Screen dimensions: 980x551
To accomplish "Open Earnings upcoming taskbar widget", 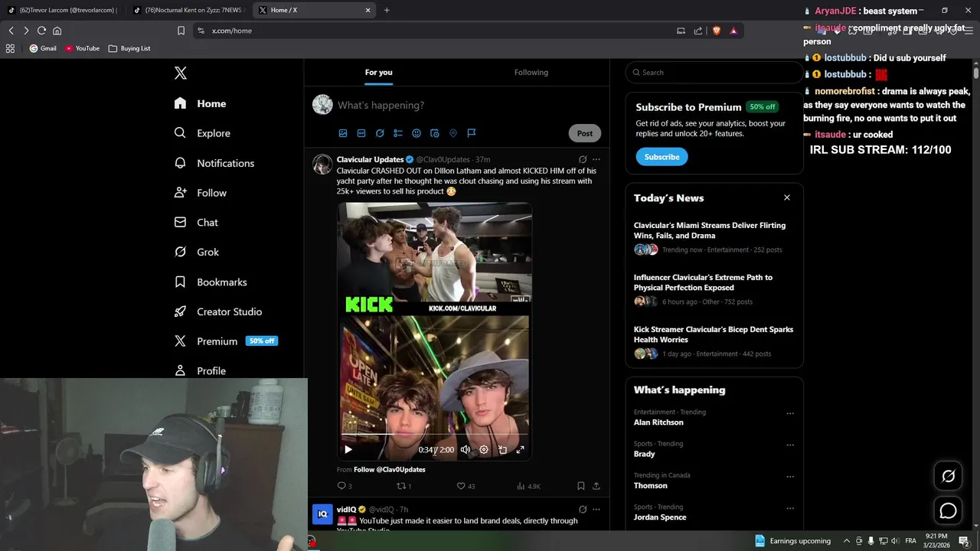I will (792, 541).
